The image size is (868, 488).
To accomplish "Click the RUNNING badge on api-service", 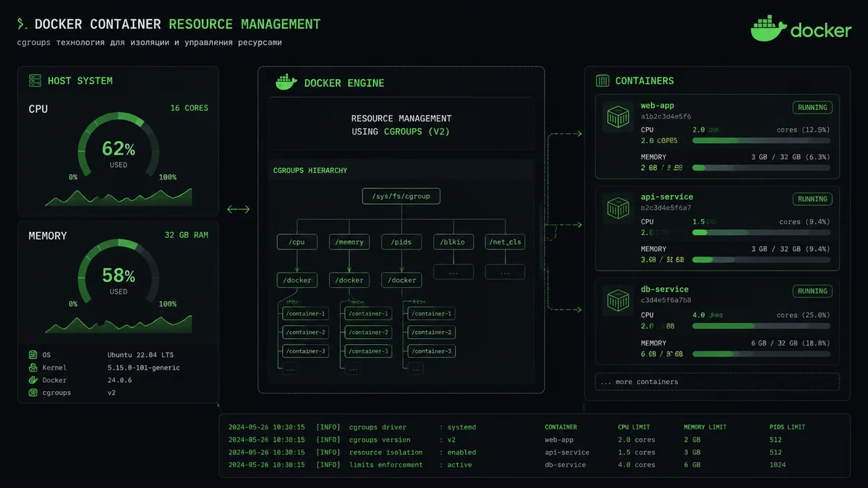I will pos(812,199).
